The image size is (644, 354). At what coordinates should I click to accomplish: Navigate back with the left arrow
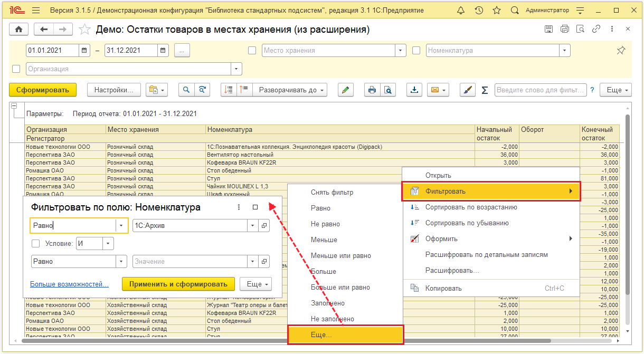44,30
